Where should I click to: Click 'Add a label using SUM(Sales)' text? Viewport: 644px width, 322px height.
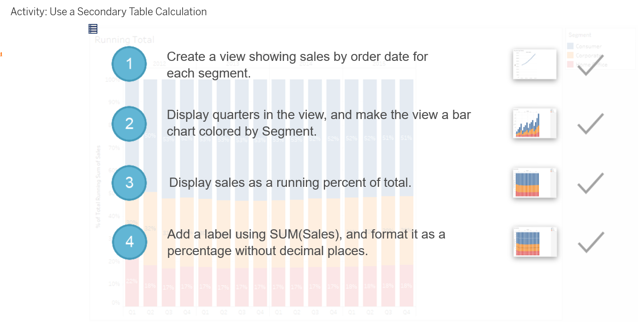(306, 242)
